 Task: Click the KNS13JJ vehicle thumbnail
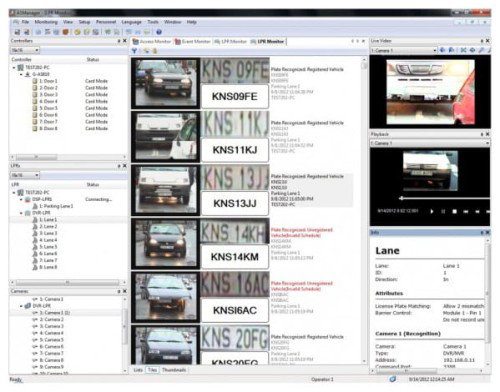[x=166, y=190]
